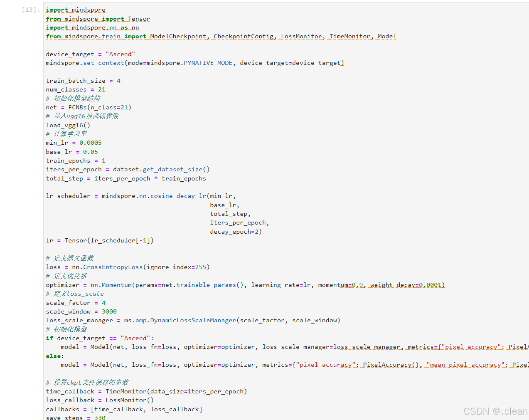
Task: Click the comment "# 计算学习率"
Action: 66,134
